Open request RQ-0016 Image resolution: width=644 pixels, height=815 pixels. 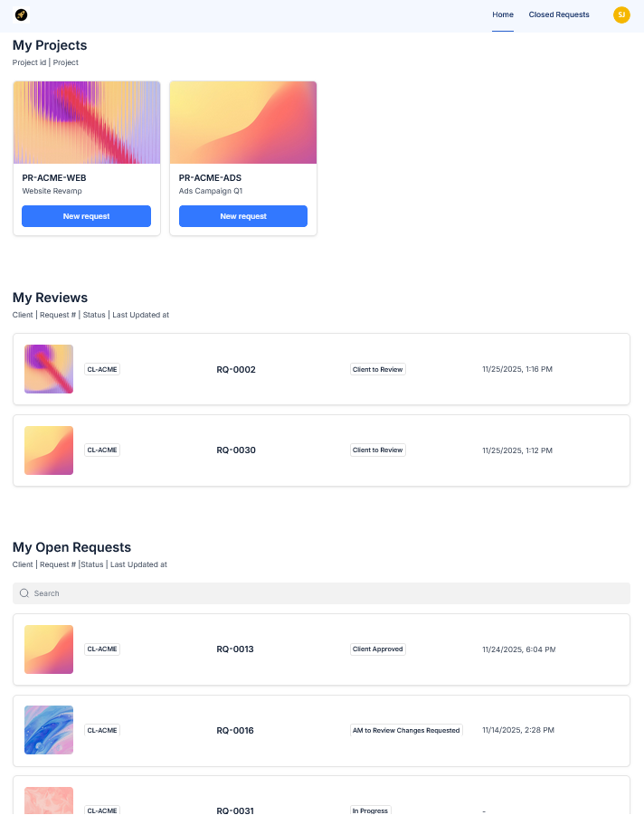[x=235, y=731]
